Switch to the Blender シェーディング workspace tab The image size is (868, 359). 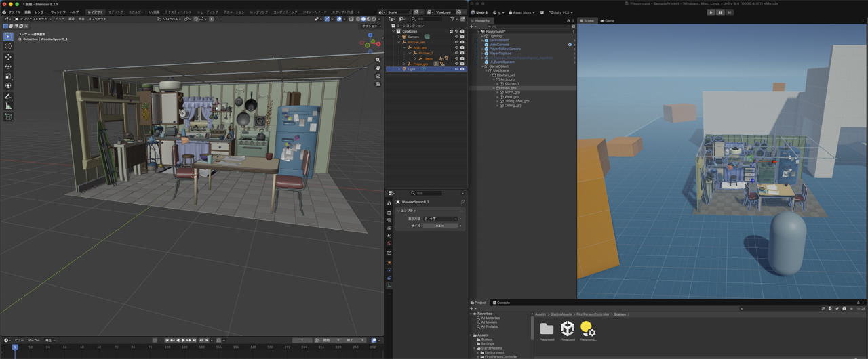(x=208, y=12)
